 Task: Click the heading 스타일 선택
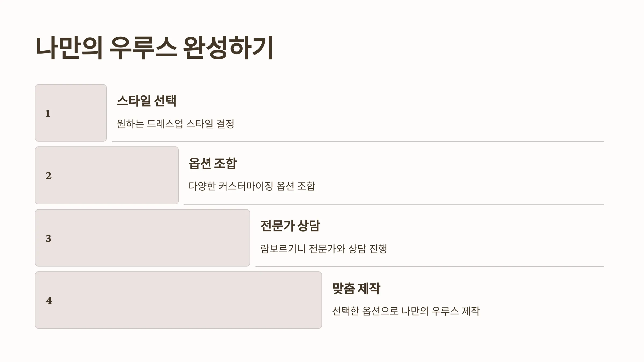coord(147,101)
